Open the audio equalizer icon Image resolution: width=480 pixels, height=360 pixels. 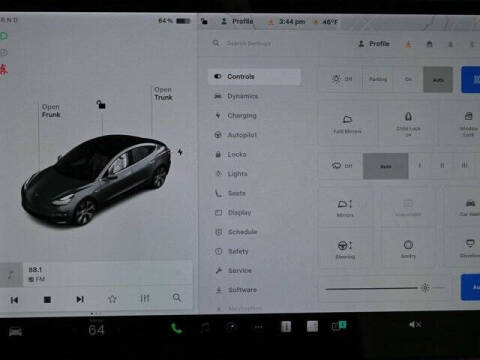tap(145, 298)
